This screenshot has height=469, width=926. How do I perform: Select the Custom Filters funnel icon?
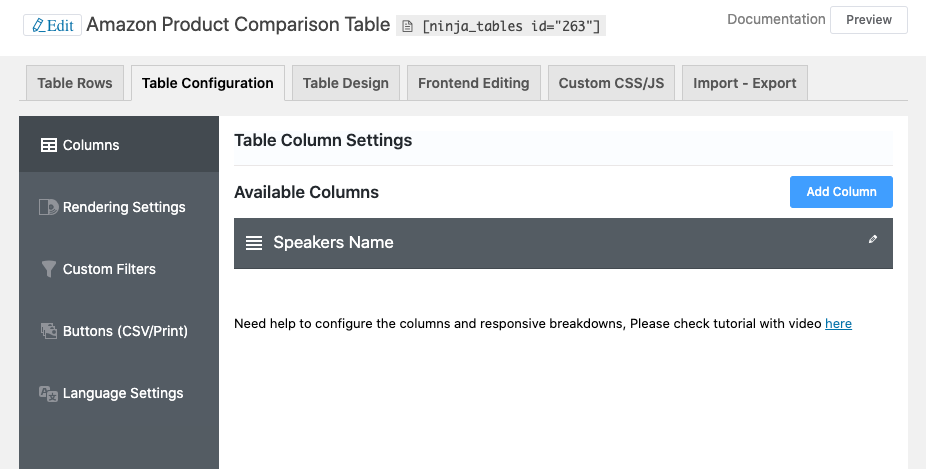pos(48,269)
